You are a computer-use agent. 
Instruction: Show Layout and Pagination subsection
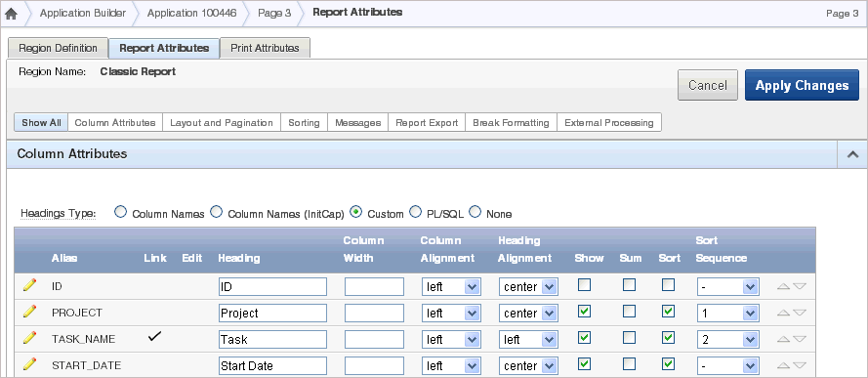coord(222,123)
